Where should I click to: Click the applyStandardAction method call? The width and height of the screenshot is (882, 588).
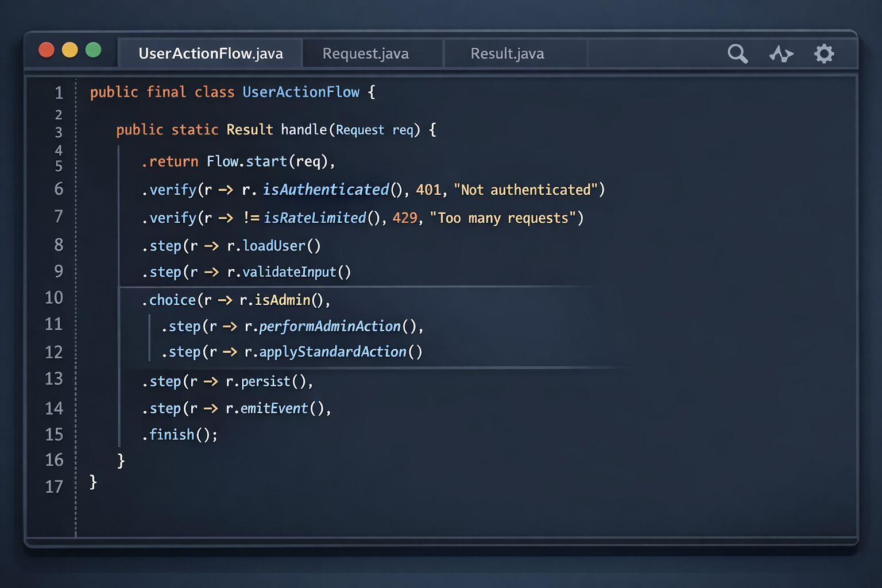click(332, 352)
